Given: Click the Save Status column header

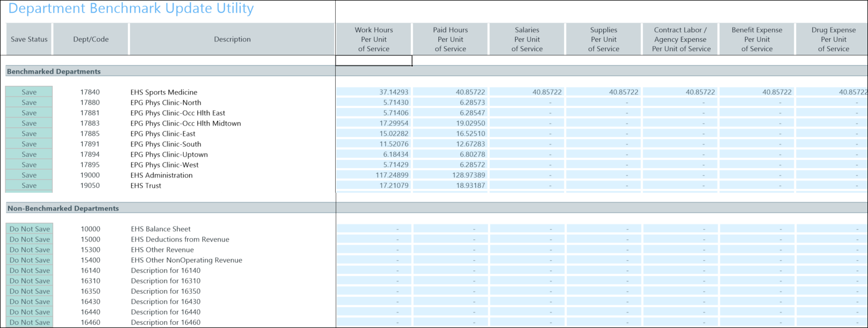Looking at the screenshot, I should (x=29, y=39).
